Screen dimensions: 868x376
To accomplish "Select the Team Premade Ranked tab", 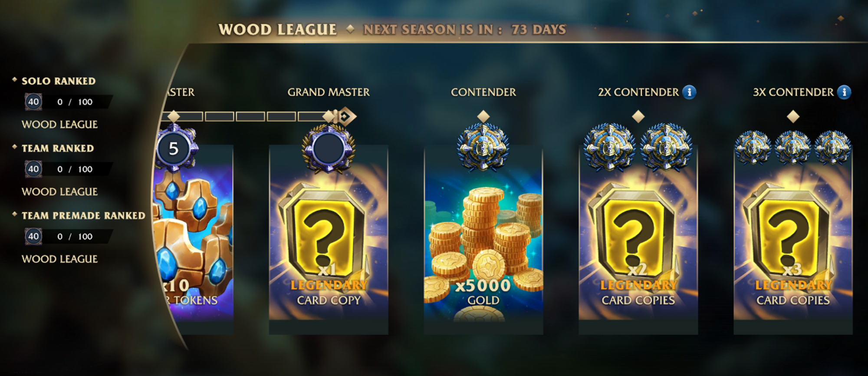I will click(x=83, y=216).
